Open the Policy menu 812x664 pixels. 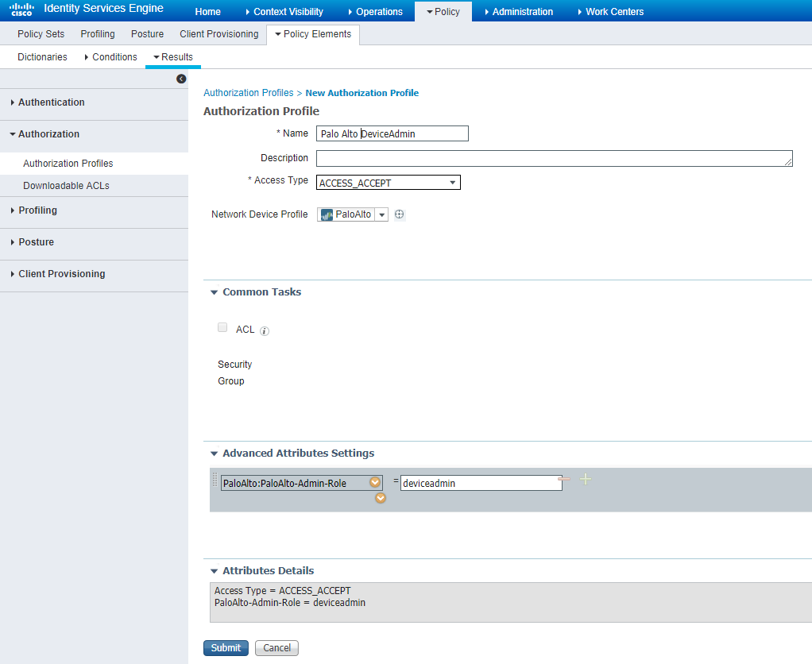[443, 11]
